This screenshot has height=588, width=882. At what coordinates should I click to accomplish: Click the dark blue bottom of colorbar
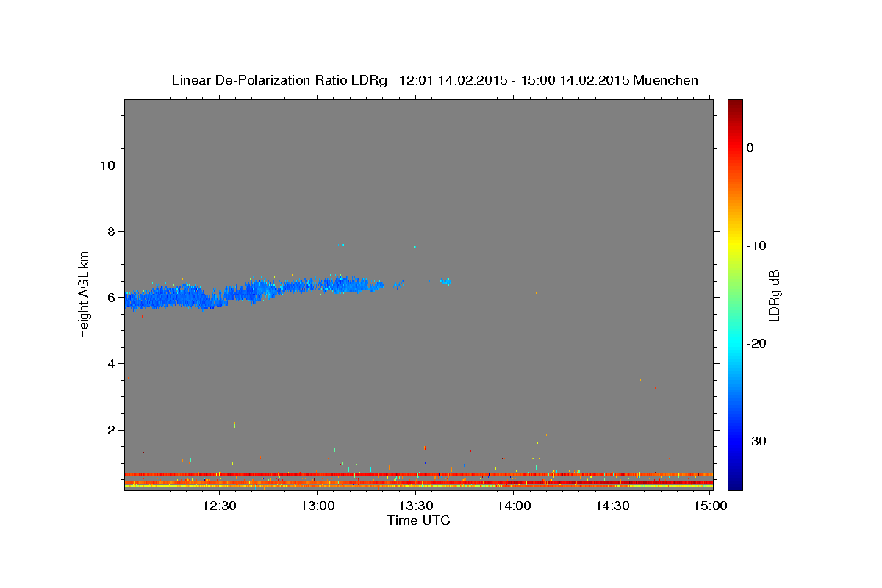click(735, 484)
